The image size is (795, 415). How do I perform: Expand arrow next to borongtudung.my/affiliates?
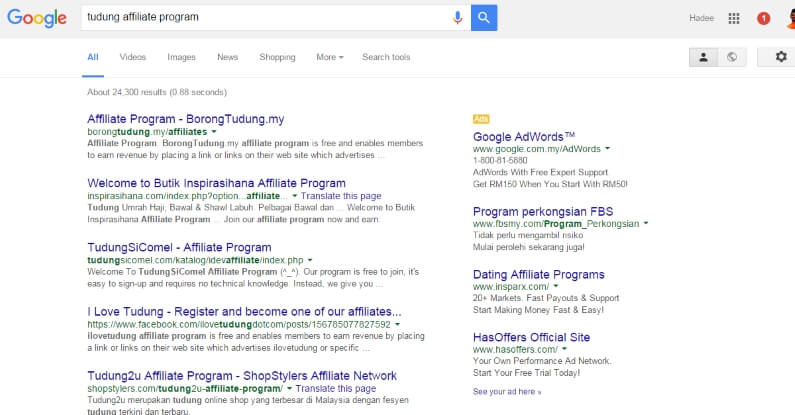click(214, 132)
